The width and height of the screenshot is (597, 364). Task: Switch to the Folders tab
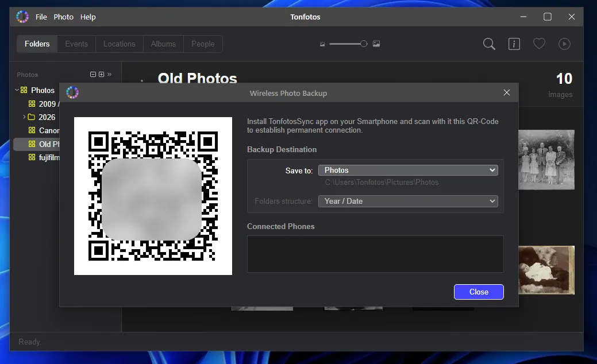[37, 44]
